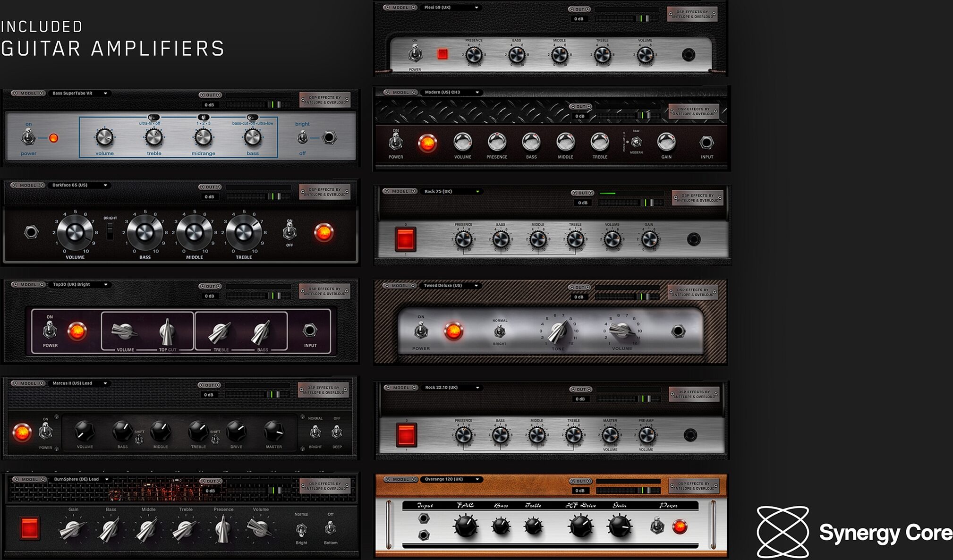
Task: Click the Bass SuperTube volume knob
Action: 104,137
